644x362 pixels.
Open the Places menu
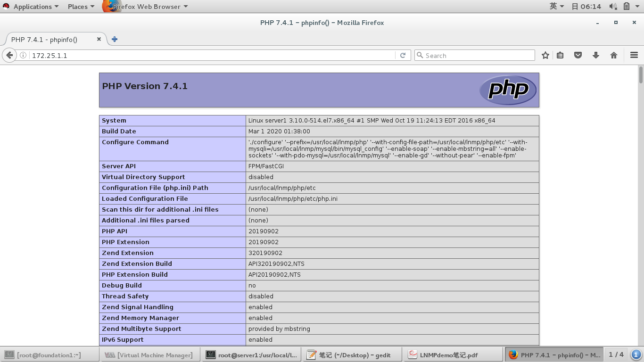click(81, 6)
